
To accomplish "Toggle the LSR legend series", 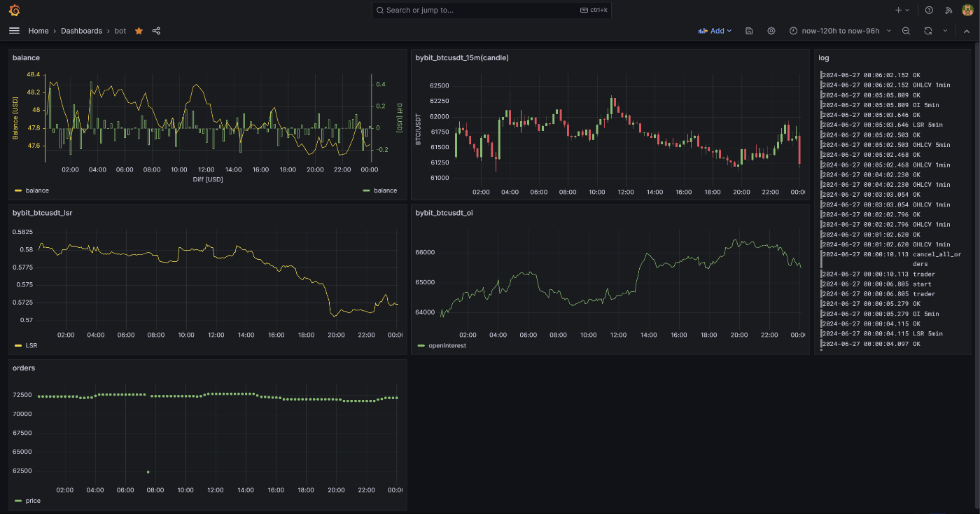I will 32,346.
